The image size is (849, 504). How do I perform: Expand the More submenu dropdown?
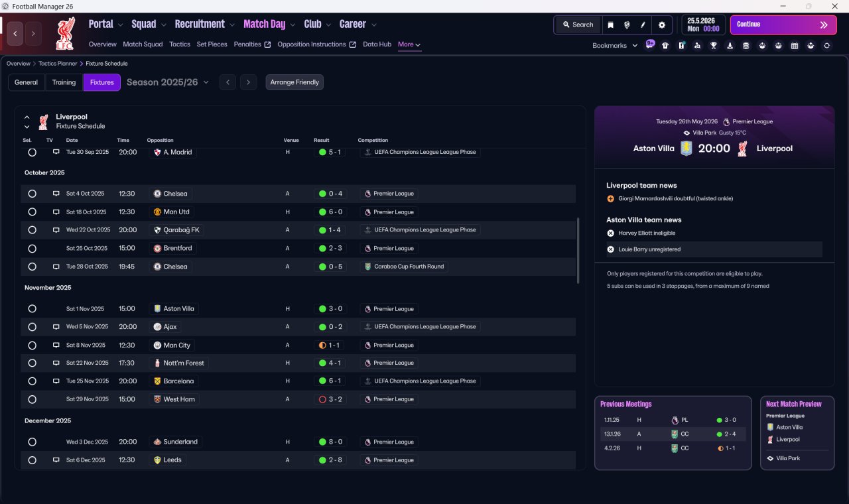(409, 44)
